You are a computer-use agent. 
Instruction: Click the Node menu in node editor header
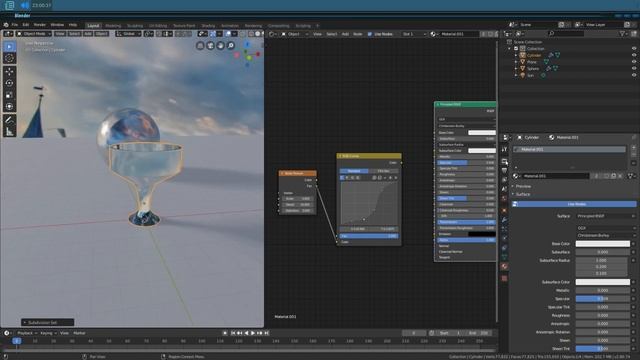[358, 34]
